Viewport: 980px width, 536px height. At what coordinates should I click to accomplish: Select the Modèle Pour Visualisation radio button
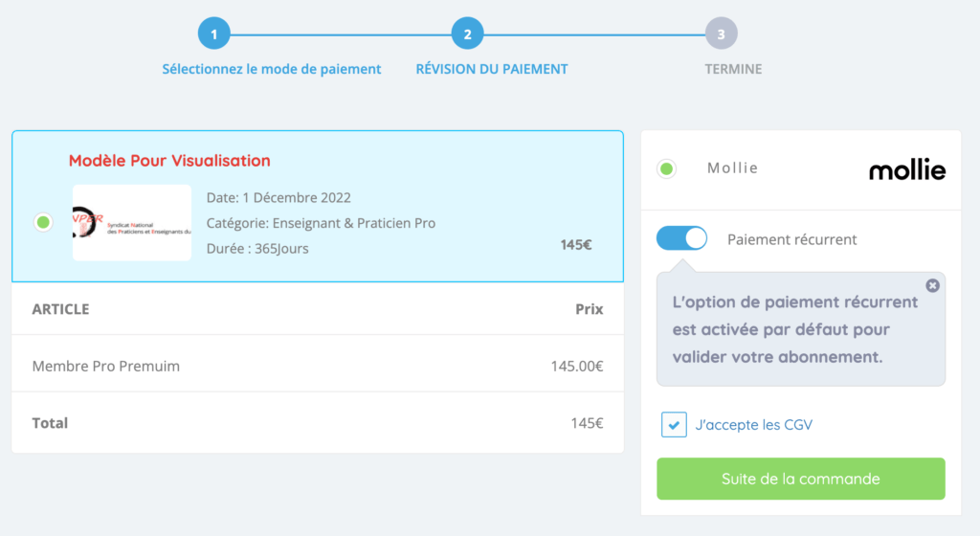click(43, 223)
